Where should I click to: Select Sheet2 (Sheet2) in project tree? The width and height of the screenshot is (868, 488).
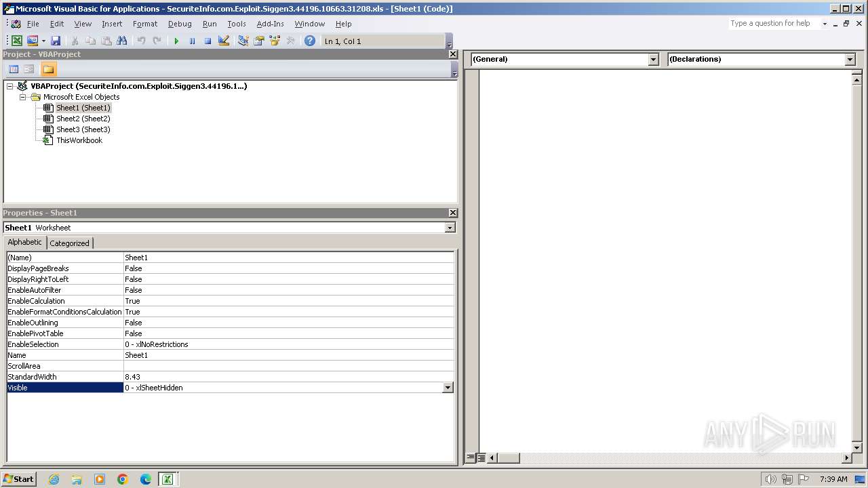pos(83,119)
